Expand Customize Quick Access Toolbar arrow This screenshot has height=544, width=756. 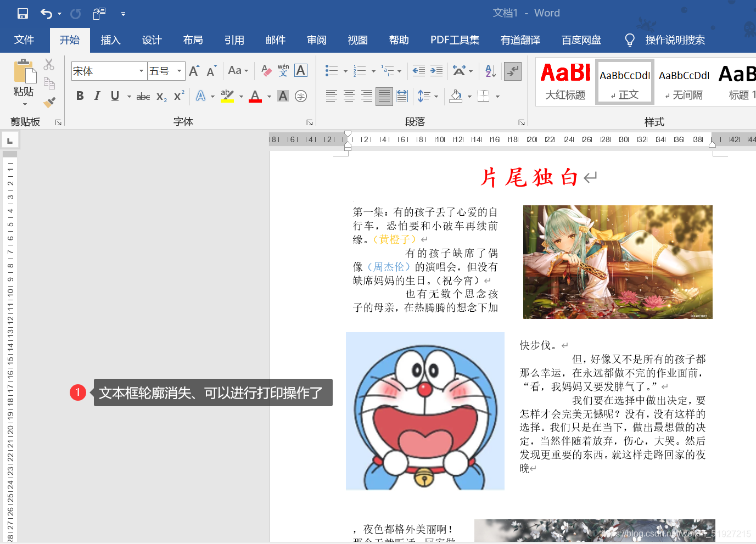click(123, 14)
